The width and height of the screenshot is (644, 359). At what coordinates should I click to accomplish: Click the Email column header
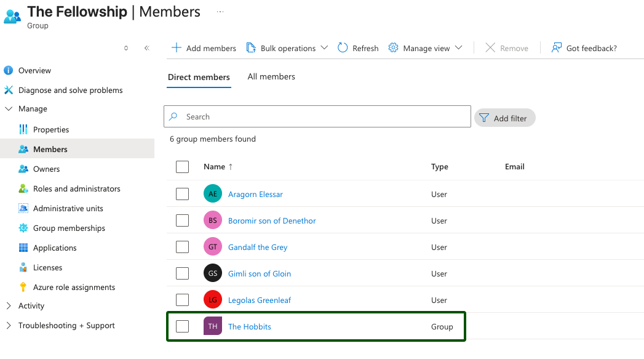(x=515, y=166)
